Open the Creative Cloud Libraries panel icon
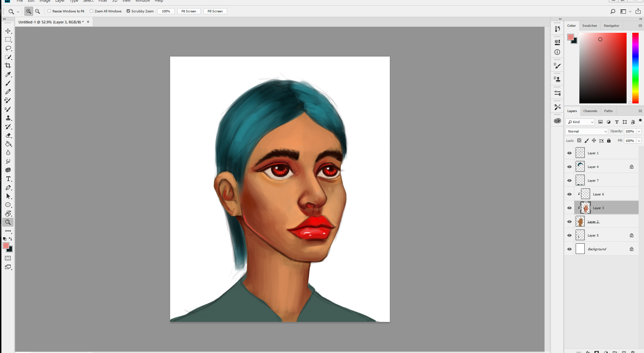Viewport: 644px width, 353px height. click(557, 121)
